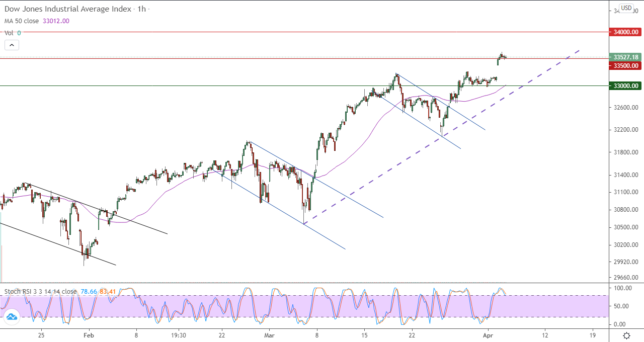
Task: Click the 31800.00 price scale value
Action: [x=625, y=152]
